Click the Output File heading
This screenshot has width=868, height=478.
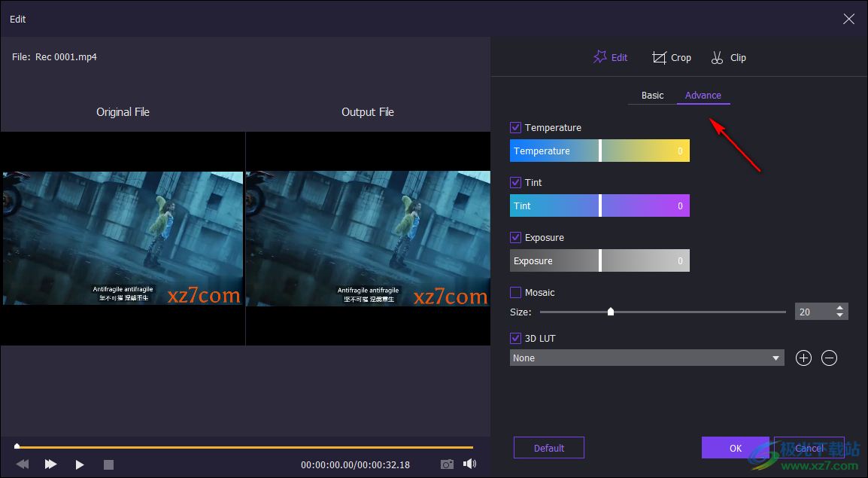[x=368, y=112]
